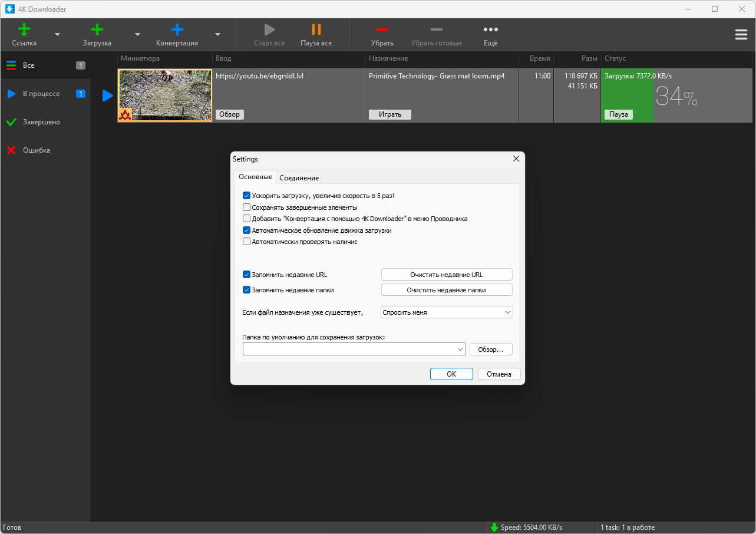Click the blue plus Конвертация icon
This screenshot has width=756, height=534.
pyautogui.click(x=177, y=29)
